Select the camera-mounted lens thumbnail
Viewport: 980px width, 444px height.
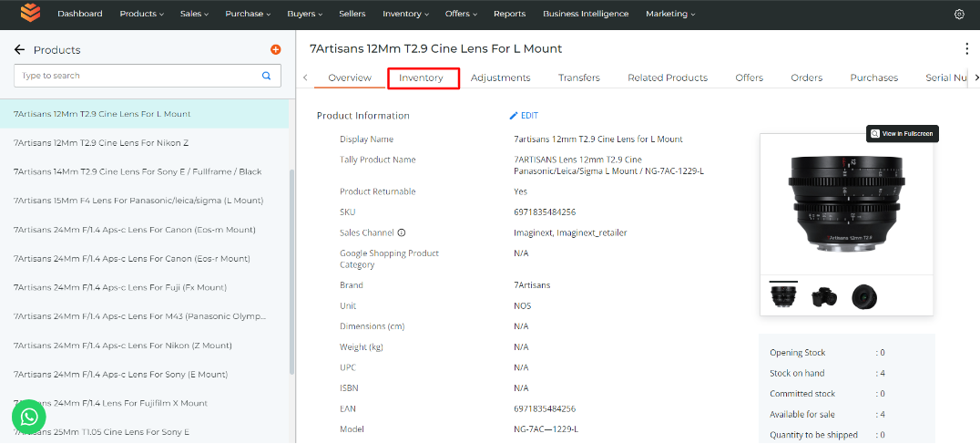click(824, 296)
